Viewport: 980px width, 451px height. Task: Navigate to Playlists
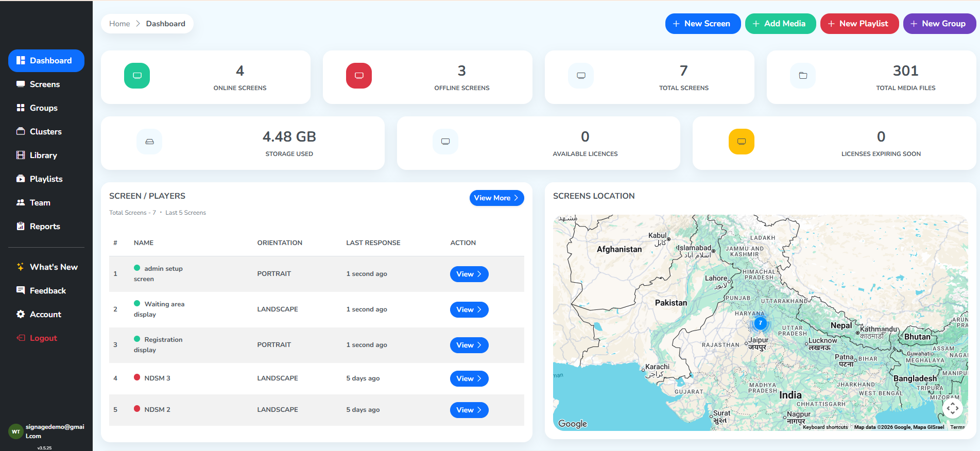(46, 179)
